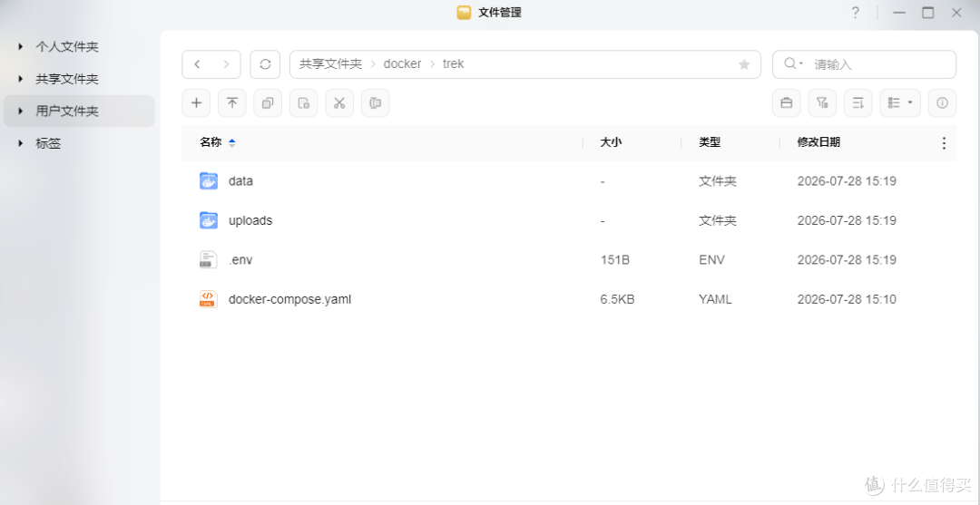Open the help question mark
Screen dimensions: 980x505
click(855, 13)
